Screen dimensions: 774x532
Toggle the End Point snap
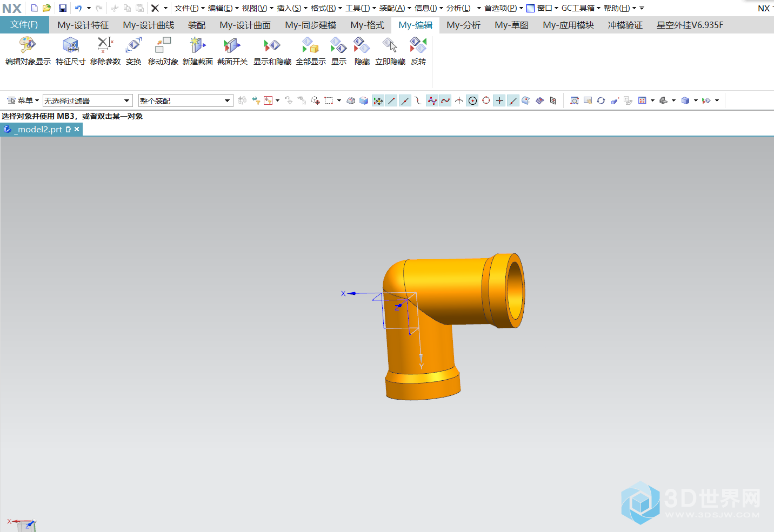tap(391, 100)
